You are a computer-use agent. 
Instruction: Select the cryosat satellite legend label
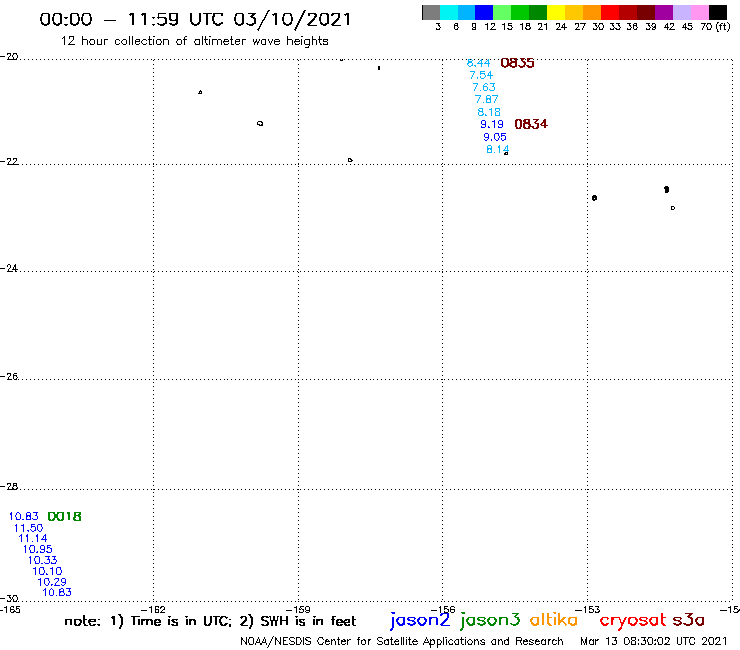[632, 621]
